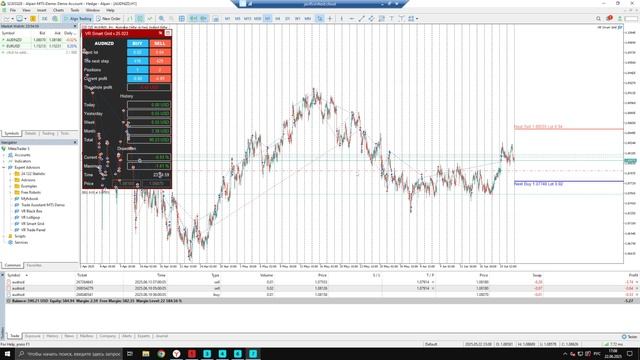Screen dimensions: 640x360
Task: Open the New Order dialog
Action: 108,19
